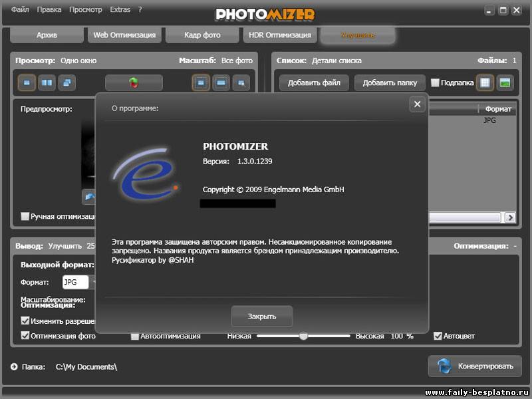
Task: Click the Engelmann e logo in dialog
Action: point(146,174)
